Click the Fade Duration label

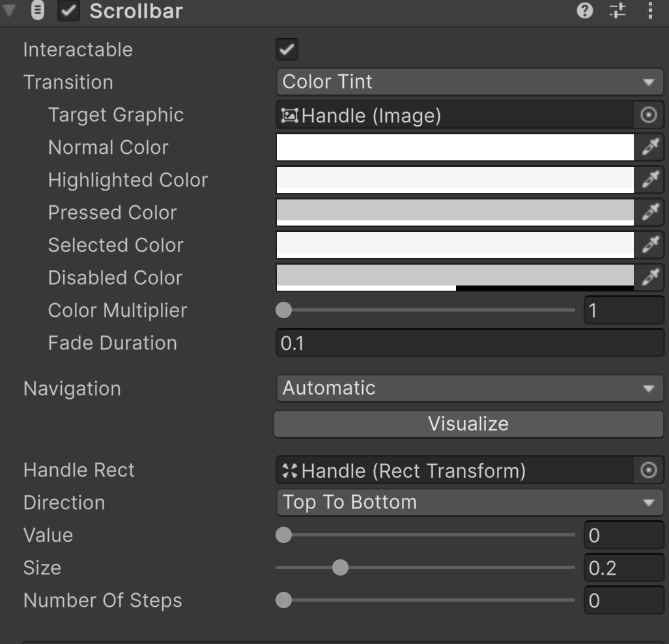pos(112,343)
